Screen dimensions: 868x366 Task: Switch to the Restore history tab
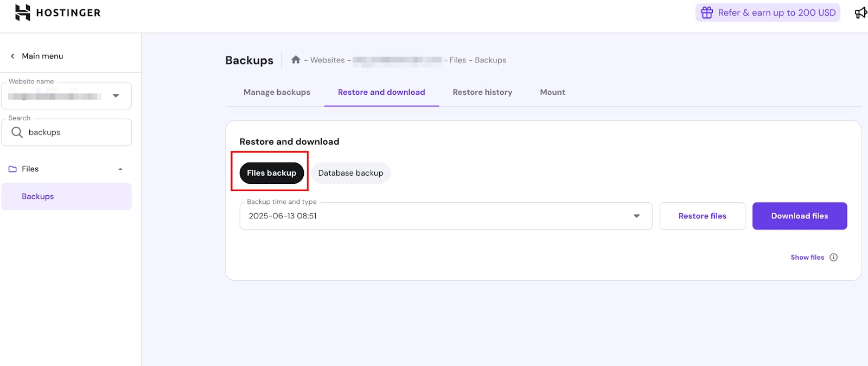(482, 92)
